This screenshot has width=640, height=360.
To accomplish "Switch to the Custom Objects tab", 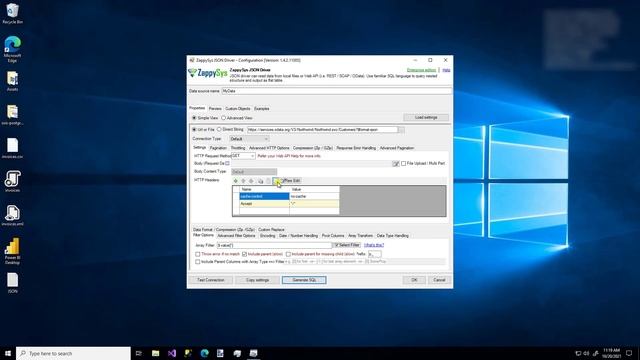I will click(238, 109).
